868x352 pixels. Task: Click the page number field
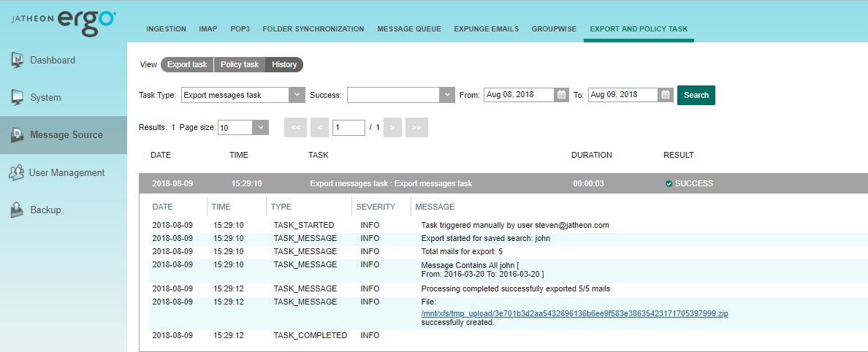349,127
